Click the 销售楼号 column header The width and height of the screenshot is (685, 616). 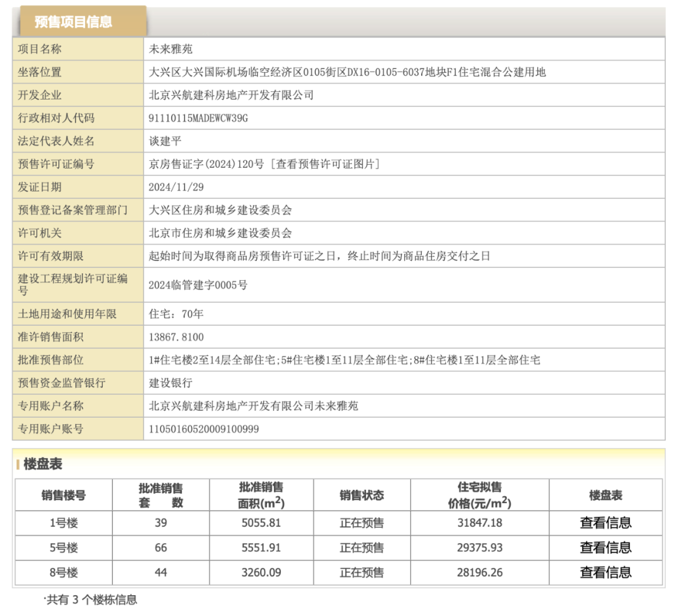(64, 495)
